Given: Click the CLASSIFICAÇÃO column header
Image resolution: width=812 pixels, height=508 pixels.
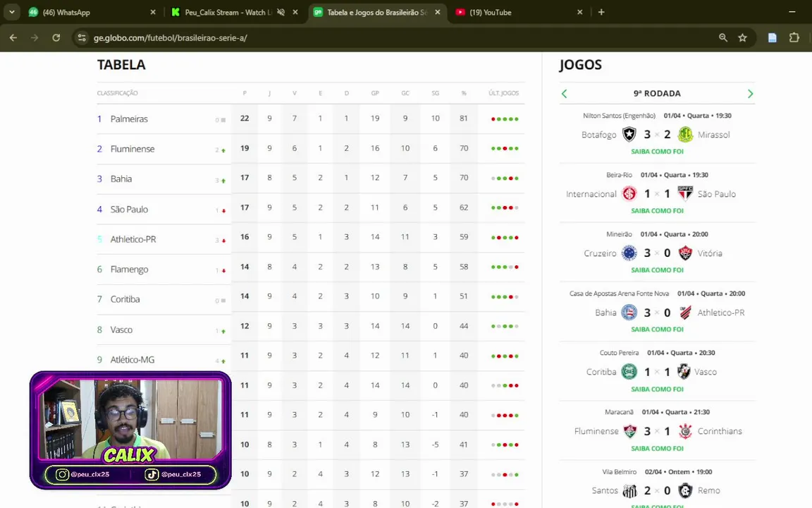Looking at the screenshot, I should (118, 93).
